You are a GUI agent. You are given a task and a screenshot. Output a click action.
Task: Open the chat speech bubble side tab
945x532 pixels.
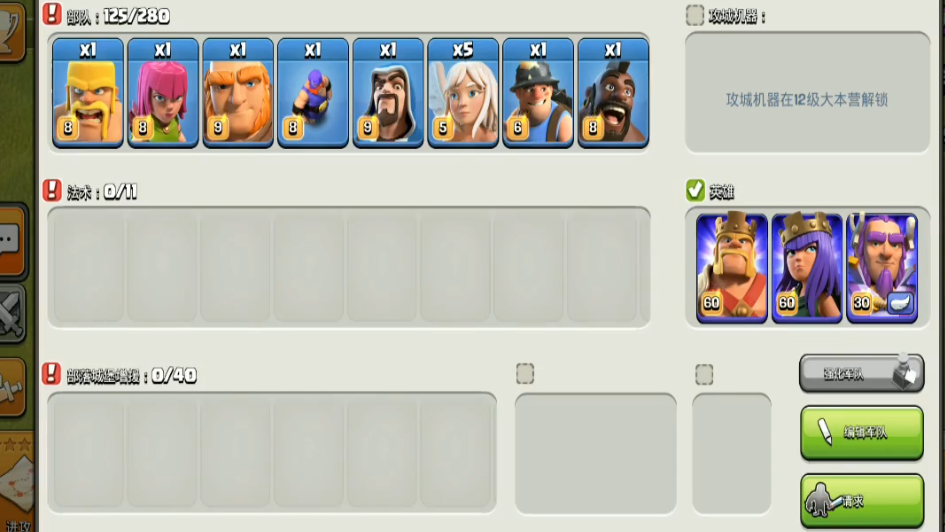(x=12, y=241)
